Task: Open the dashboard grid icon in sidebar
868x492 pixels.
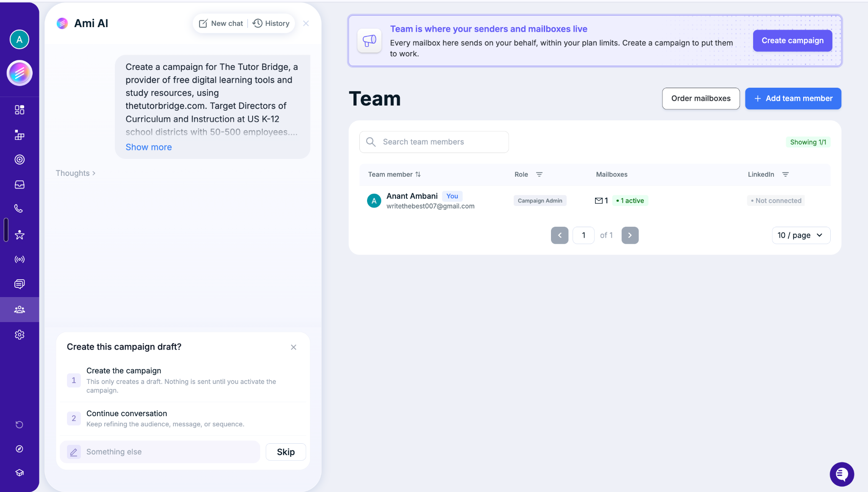Action: [19, 110]
